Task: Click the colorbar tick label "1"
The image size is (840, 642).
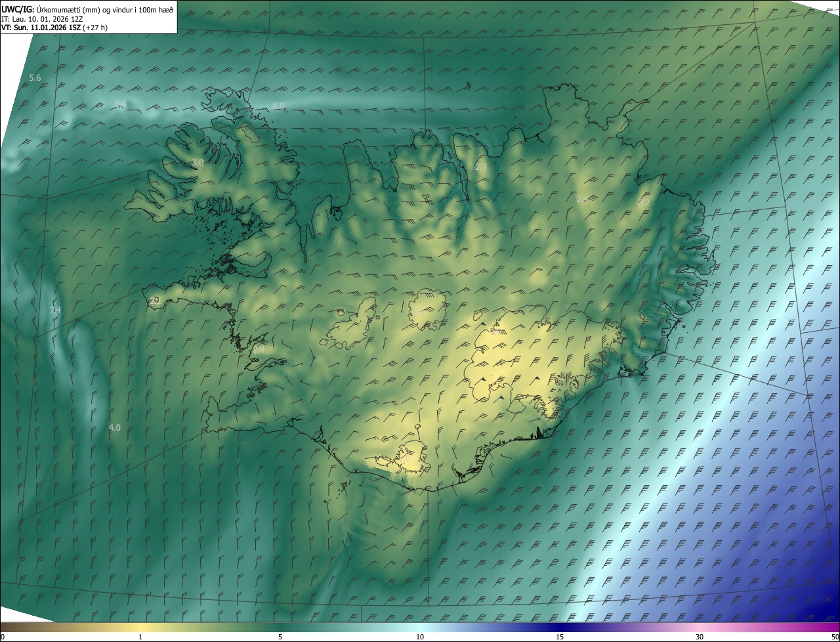Action: point(140,637)
